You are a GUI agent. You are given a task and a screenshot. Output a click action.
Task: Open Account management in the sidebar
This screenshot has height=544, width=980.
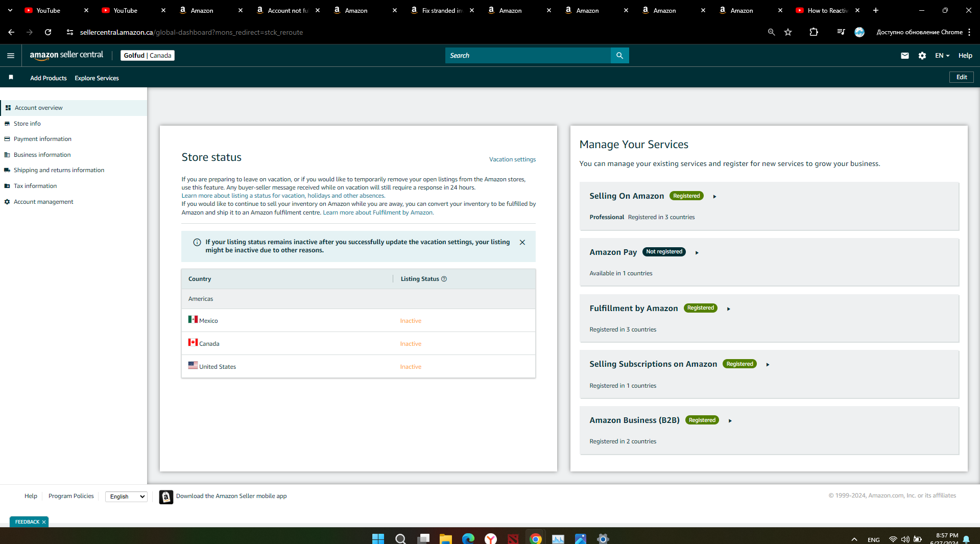[43, 202]
